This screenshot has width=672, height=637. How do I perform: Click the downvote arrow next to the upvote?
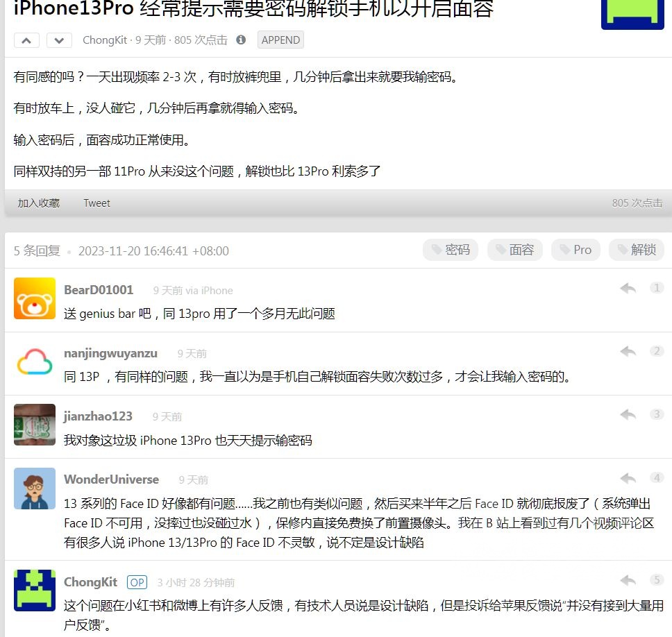(x=59, y=40)
